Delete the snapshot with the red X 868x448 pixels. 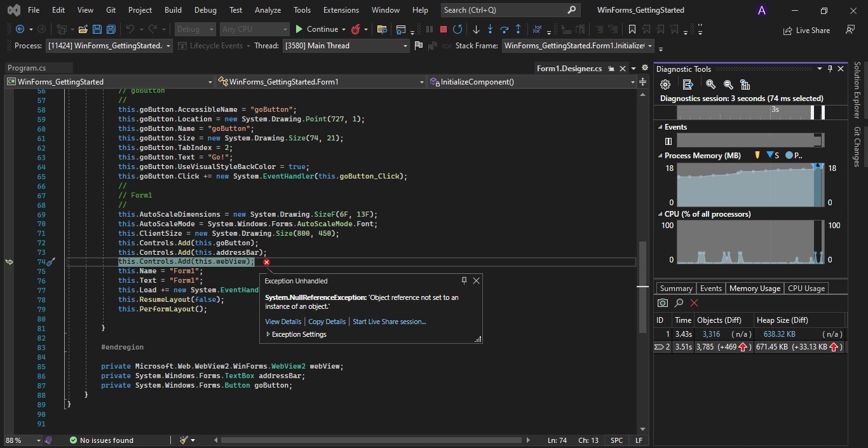click(694, 303)
